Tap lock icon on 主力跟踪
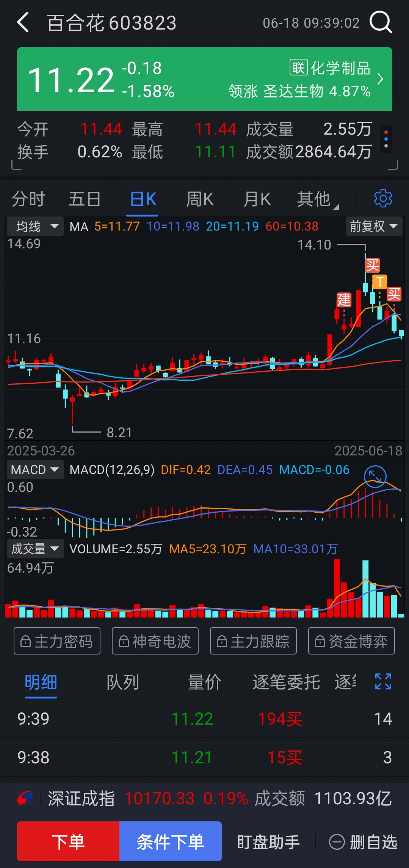The height and width of the screenshot is (868, 409). click(222, 641)
